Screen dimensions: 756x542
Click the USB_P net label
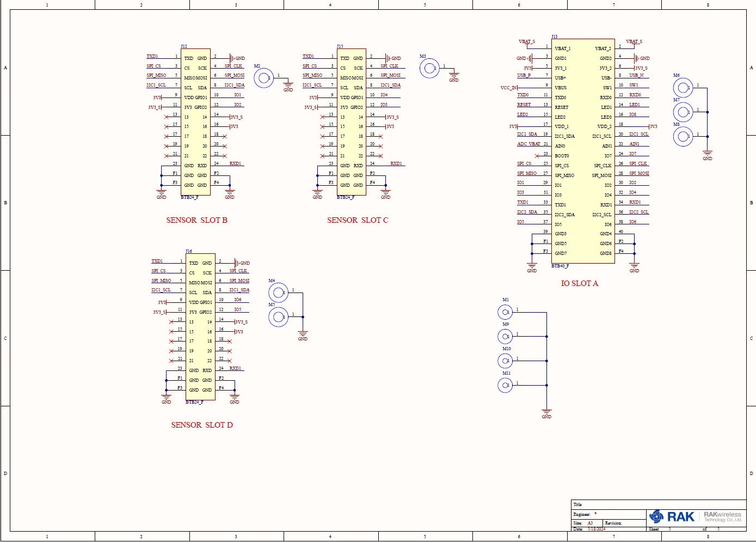[524, 75]
